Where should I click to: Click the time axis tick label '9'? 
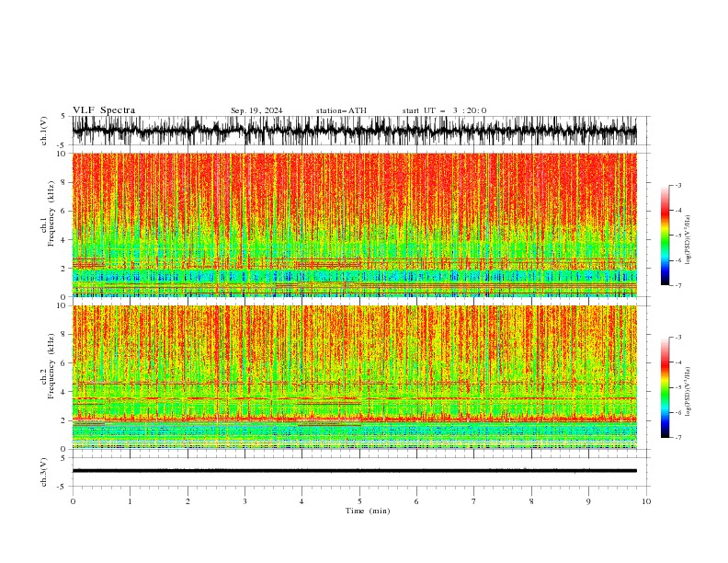(588, 501)
